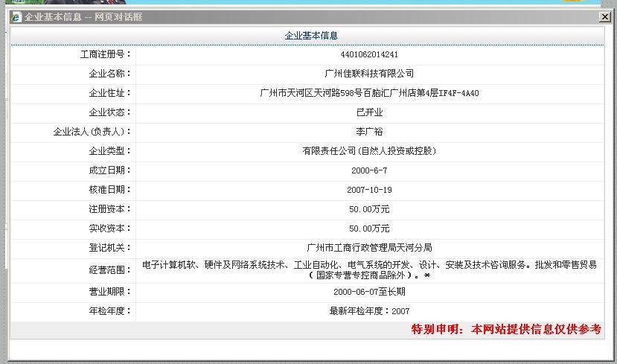Viewport: 617px width, 364px height.
Task: Select company name 广州佳联科技有限公司
Action: pyautogui.click(x=369, y=74)
